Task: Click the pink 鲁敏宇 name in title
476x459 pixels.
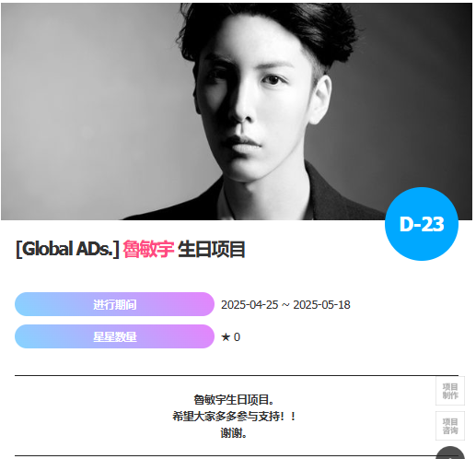Action: click(148, 249)
